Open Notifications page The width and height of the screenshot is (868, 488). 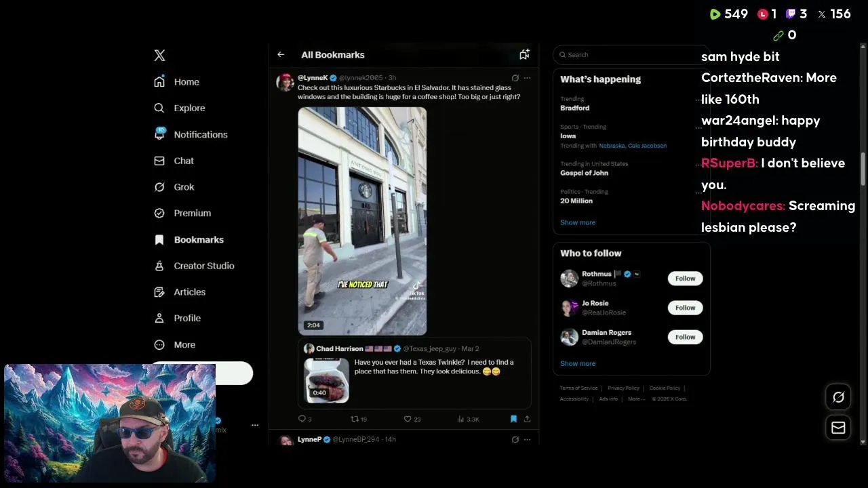tap(191, 134)
